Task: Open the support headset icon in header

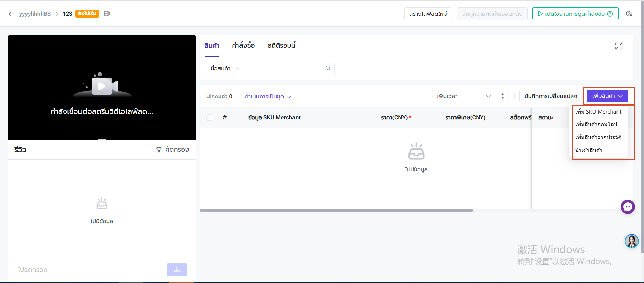Action: click(629, 14)
